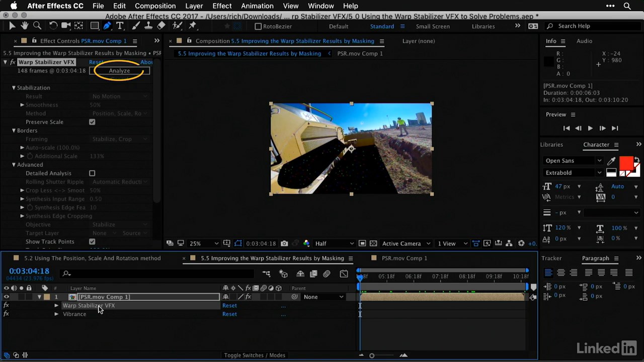This screenshot has width=644, height=362.
Task: Click current time 0:03:04:18 in timeline
Action: (29, 271)
